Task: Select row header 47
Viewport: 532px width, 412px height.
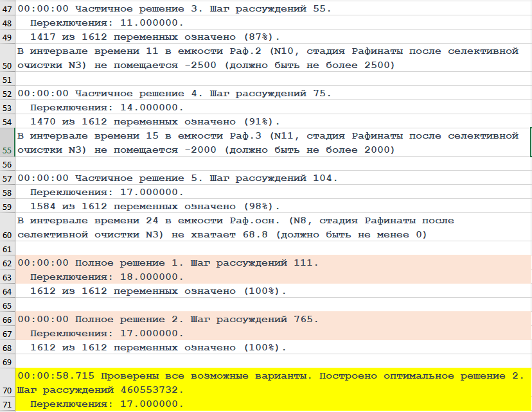Action: (x=8, y=9)
